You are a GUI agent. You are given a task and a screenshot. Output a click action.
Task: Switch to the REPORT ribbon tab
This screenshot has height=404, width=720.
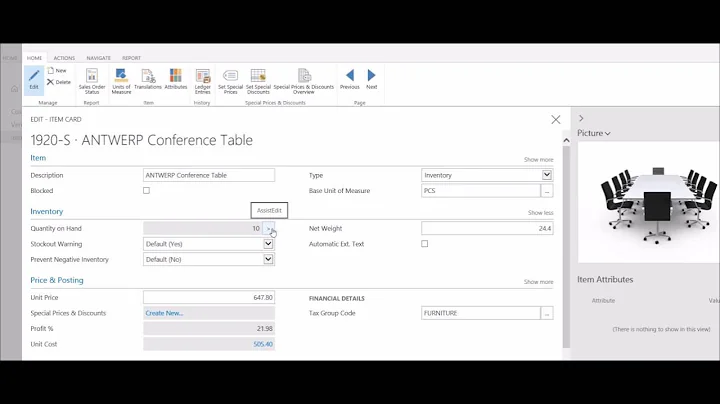point(131,58)
